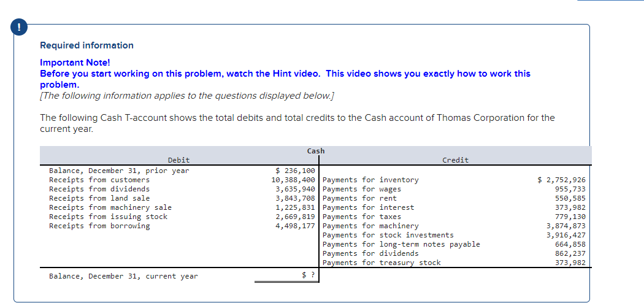Viewport: 644px width, 308px height.
Task: Select 'Payments for wages' label
Action: (x=362, y=189)
